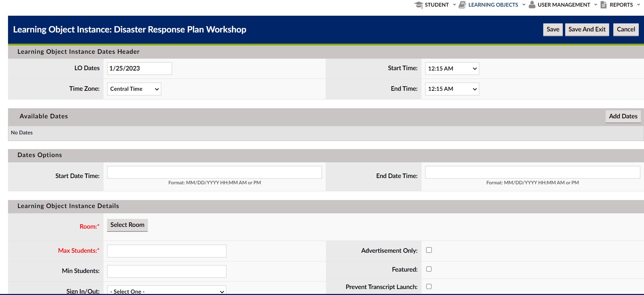Click Save And Exit button
The image size is (644, 295).
(587, 29)
